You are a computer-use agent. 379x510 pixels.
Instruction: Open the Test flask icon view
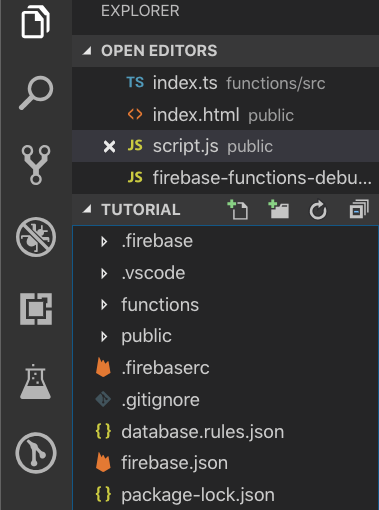[35, 382]
